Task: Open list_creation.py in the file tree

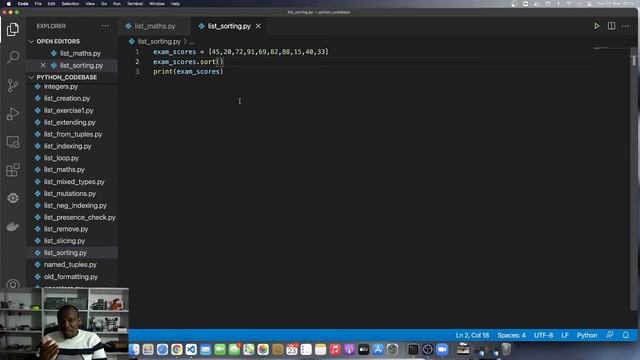Action: coord(67,98)
